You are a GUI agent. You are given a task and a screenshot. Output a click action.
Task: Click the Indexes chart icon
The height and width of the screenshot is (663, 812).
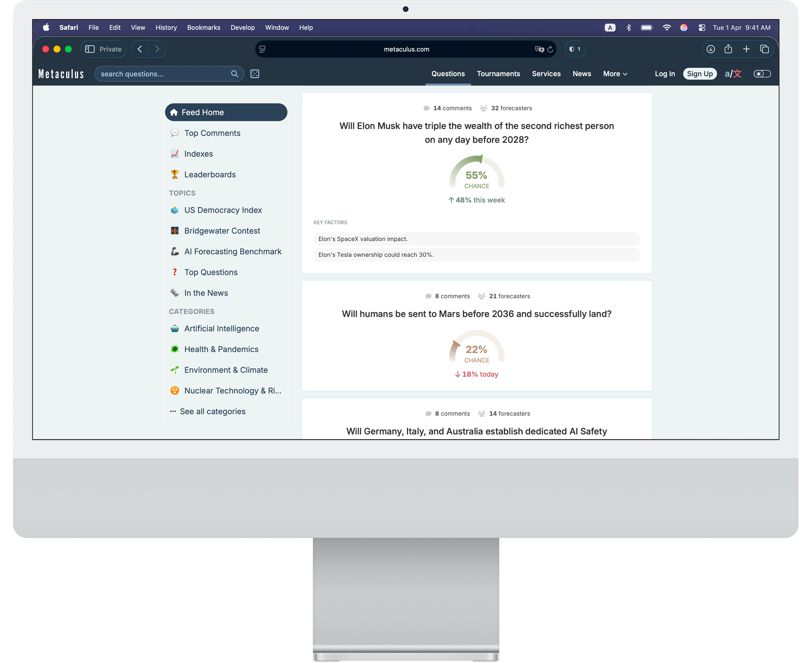pyautogui.click(x=175, y=153)
